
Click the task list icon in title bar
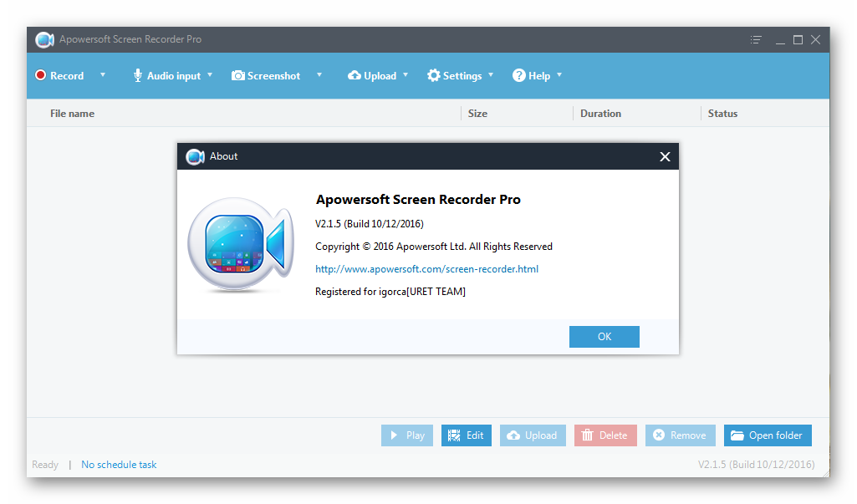tap(756, 40)
